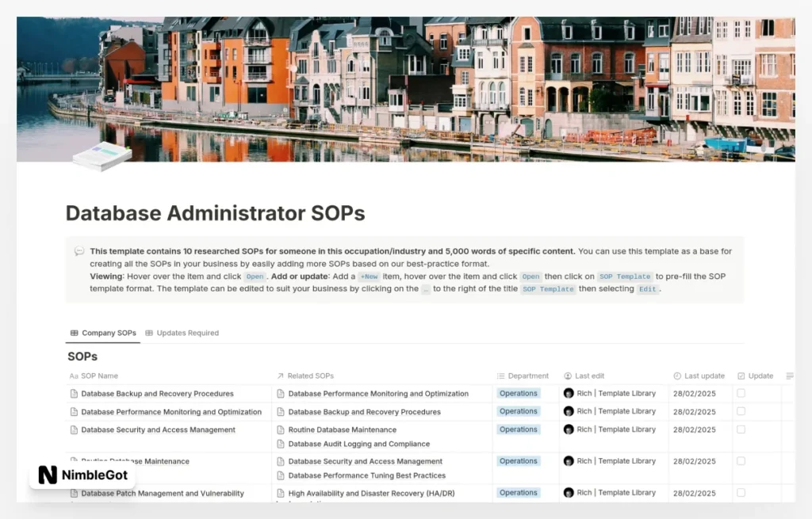Screen dimensions: 812x519
Task: Click the clock icon in the Last update header
Action: pyautogui.click(x=676, y=376)
